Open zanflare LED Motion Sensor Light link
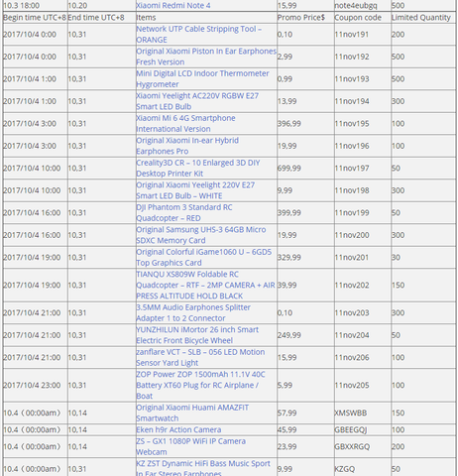Screen dimensions: 458x476 coord(200,357)
